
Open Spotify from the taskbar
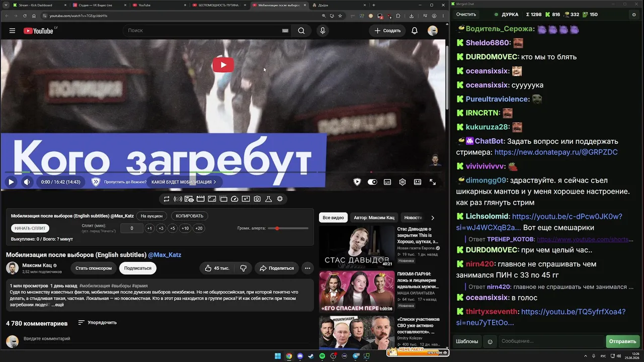[323, 356]
